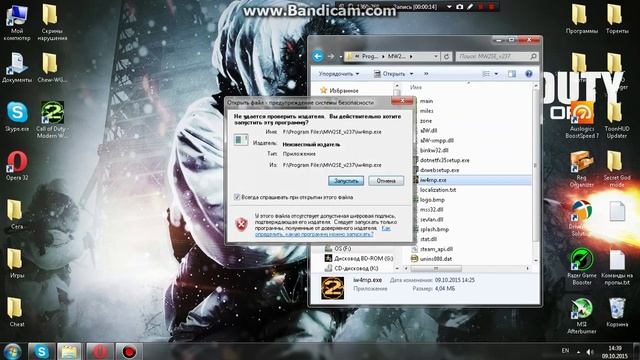The height and width of the screenshot is (360, 640).
Task: Click the Explorer back arrow button
Action: click(x=318, y=56)
